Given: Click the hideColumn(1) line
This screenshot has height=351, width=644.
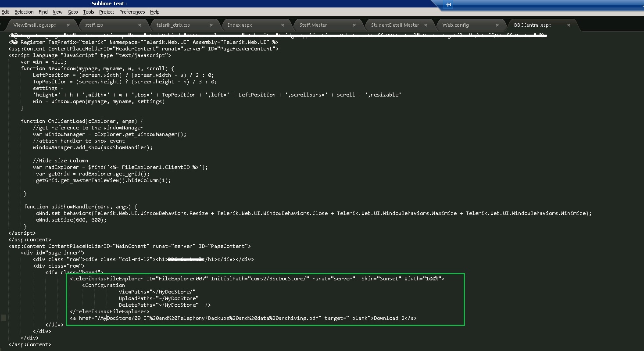Looking at the screenshot, I should pyautogui.click(x=104, y=180).
